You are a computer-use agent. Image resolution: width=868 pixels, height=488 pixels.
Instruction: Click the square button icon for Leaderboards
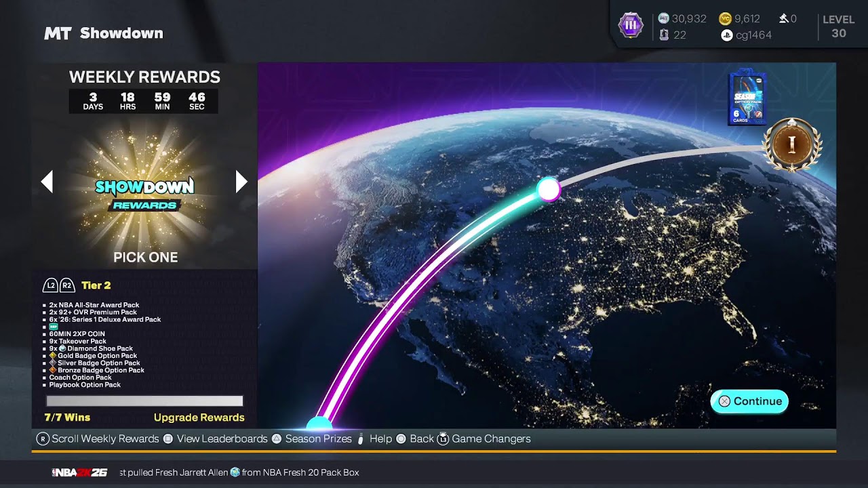168,439
